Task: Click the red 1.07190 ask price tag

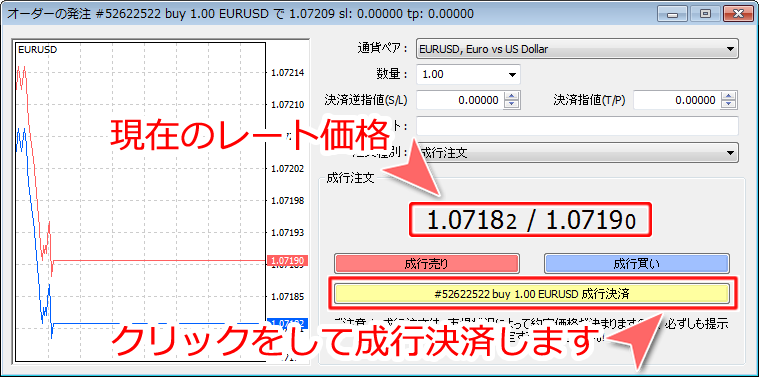Action: 287,261
